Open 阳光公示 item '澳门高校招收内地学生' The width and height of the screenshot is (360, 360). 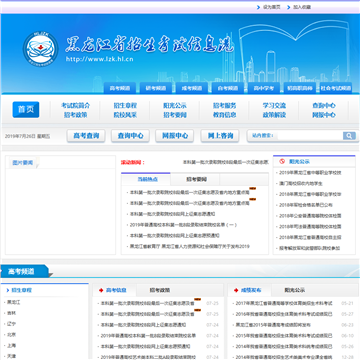point(301,183)
